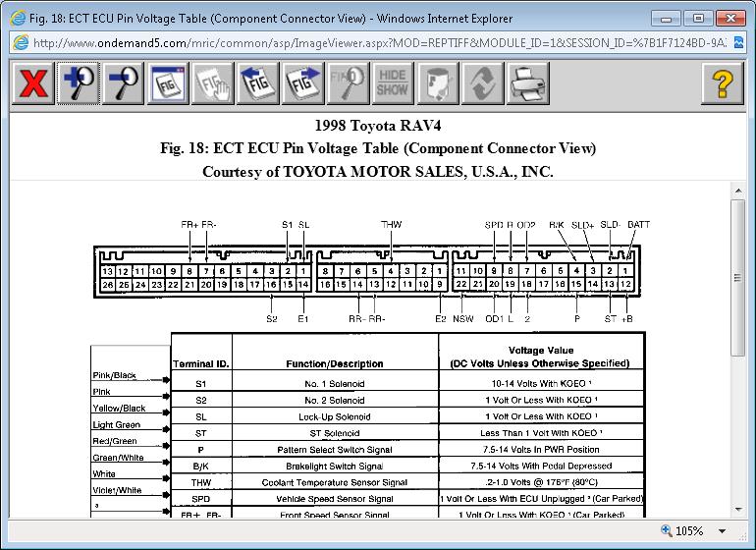The height and width of the screenshot is (550, 756).
Task: Click the greyed FIG hand pan icon
Action: coord(213,82)
